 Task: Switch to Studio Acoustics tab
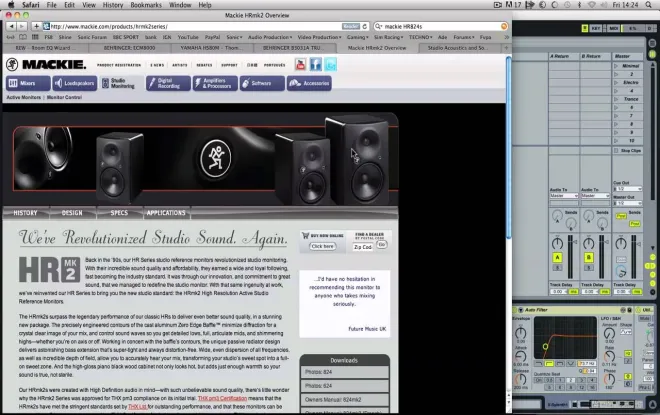[x=458, y=48]
